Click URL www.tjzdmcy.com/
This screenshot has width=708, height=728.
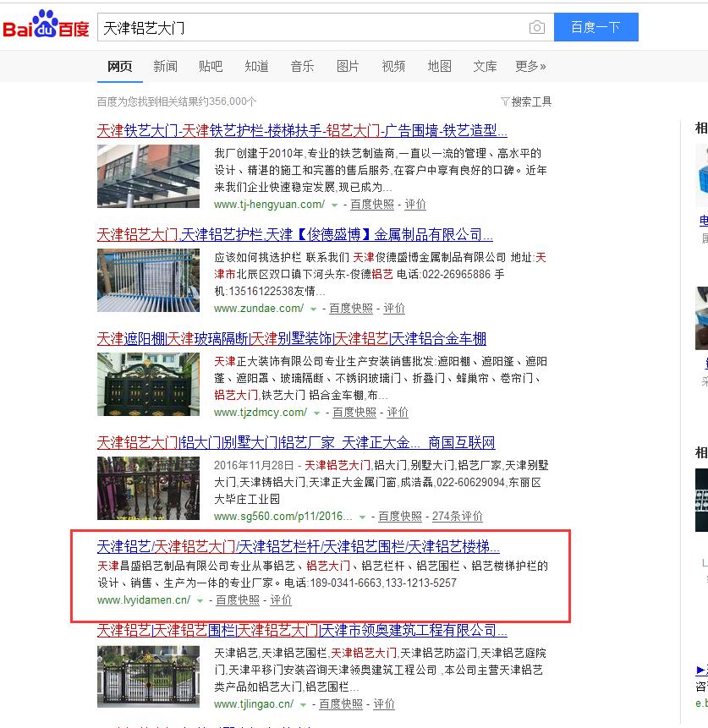(261, 413)
